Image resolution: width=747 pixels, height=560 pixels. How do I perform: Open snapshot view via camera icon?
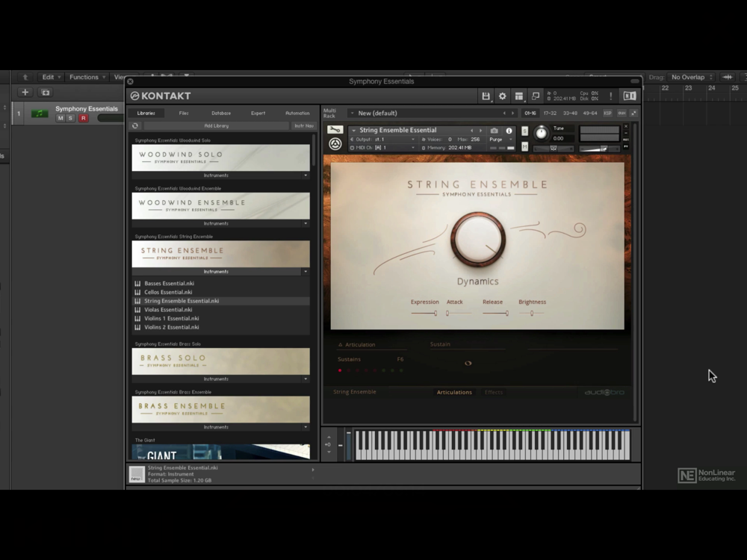pos(494,131)
